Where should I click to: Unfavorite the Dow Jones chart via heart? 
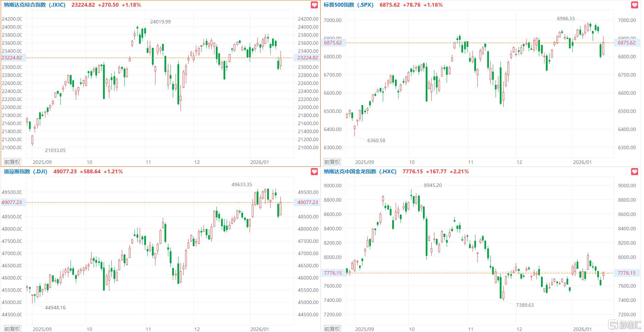(x=314, y=172)
